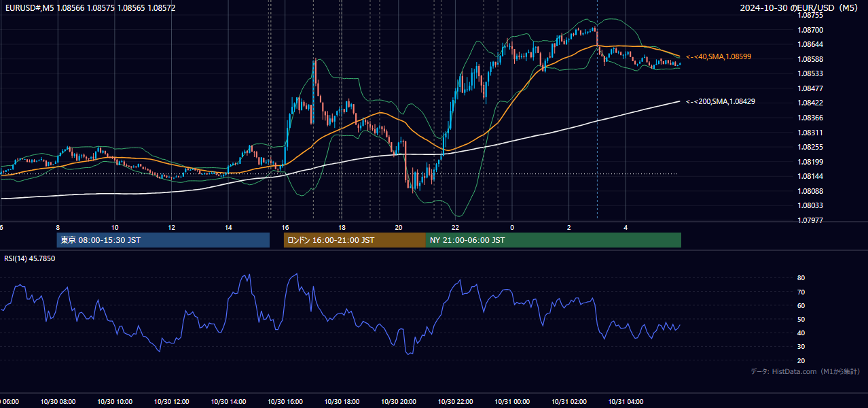
Task: Click the 10/30 14:00 time axis label
Action: (228, 402)
